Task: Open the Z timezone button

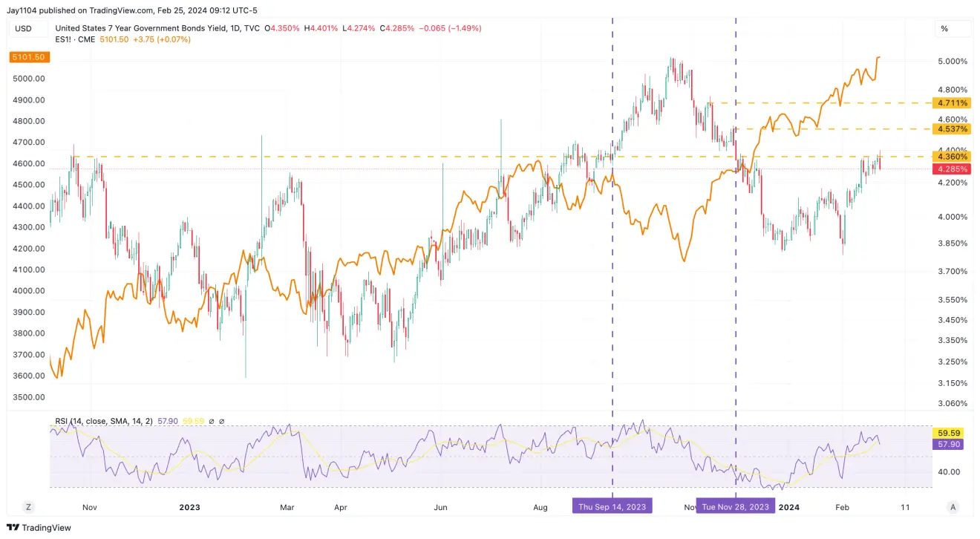Action: tap(28, 507)
